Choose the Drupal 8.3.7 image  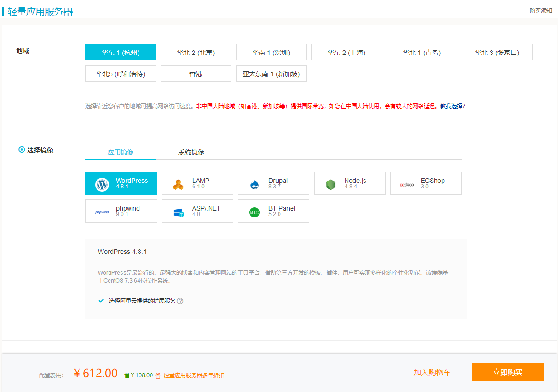pos(273,183)
